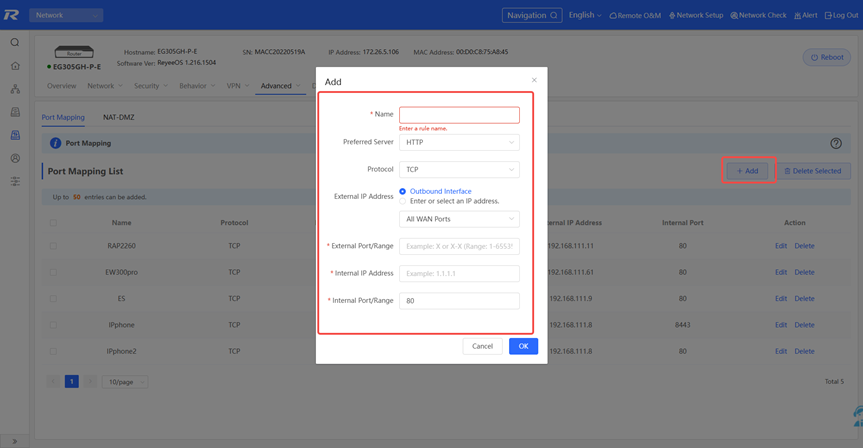Open the Preferred Server HTTP dropdown

point(459,142)
